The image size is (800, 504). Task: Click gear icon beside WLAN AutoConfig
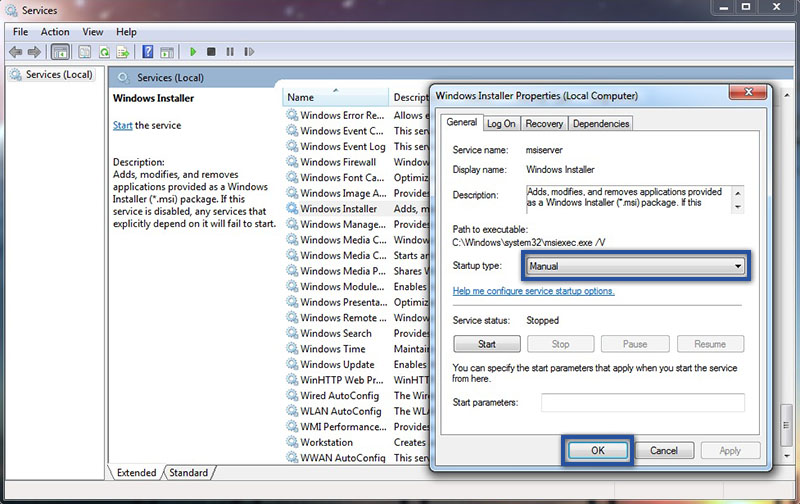[292, 411]
